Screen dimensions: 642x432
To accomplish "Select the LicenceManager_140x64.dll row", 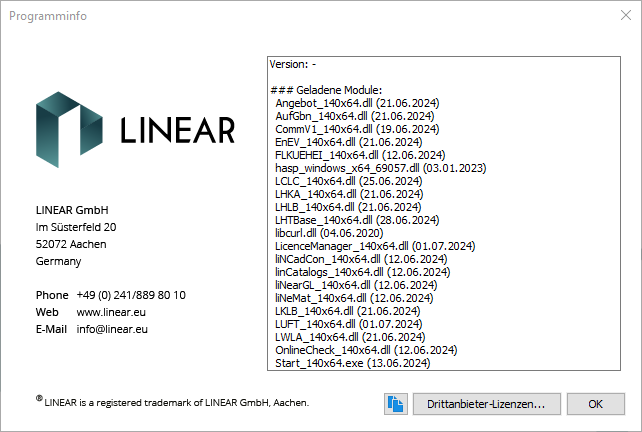I will coord(375,246).
